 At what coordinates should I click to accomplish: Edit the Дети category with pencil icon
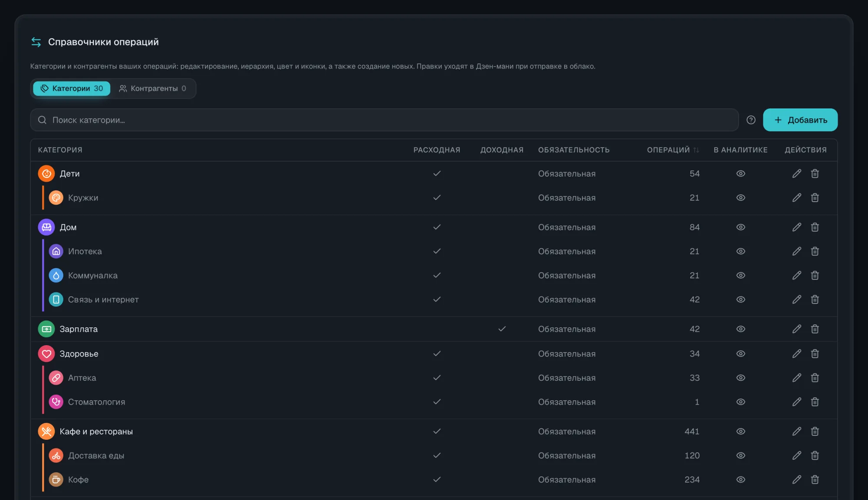[796, 173]
